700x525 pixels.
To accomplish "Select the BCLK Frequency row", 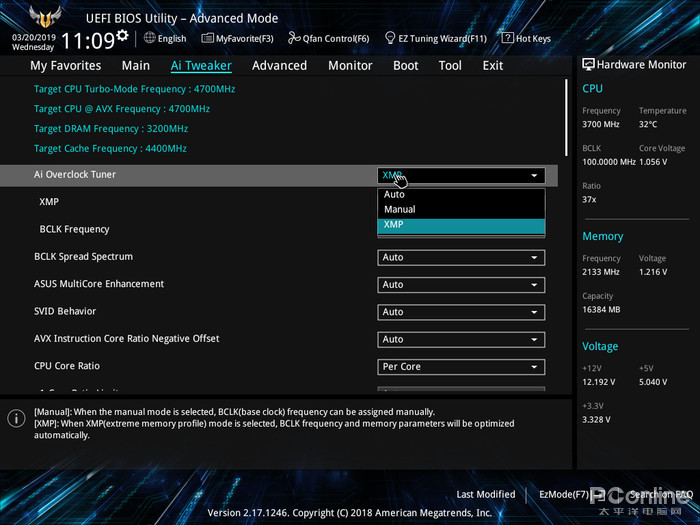I will point(75,229).
